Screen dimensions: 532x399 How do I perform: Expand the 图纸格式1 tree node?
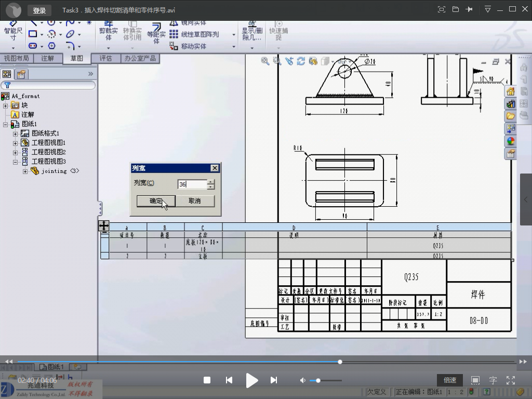point(15,134)
